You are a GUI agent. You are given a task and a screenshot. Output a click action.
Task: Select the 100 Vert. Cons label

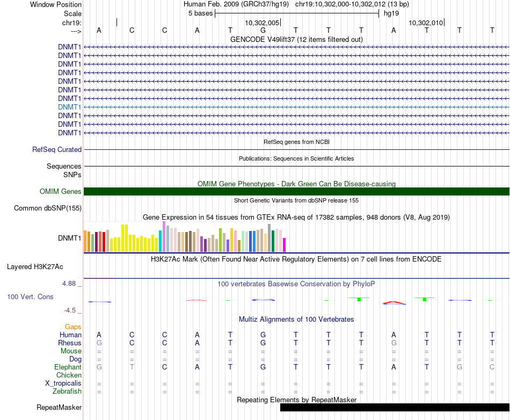(x=30, y=296)
